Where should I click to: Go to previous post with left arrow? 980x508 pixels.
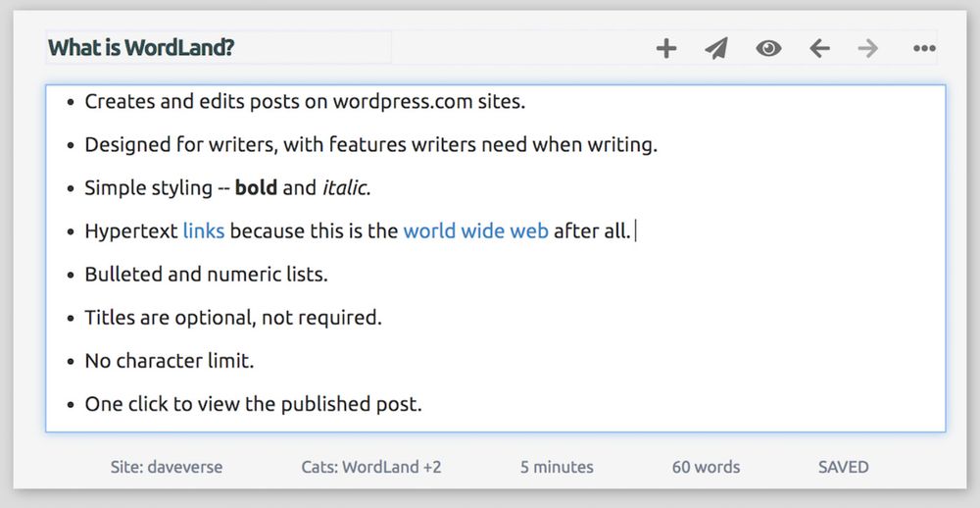[819, 48]
